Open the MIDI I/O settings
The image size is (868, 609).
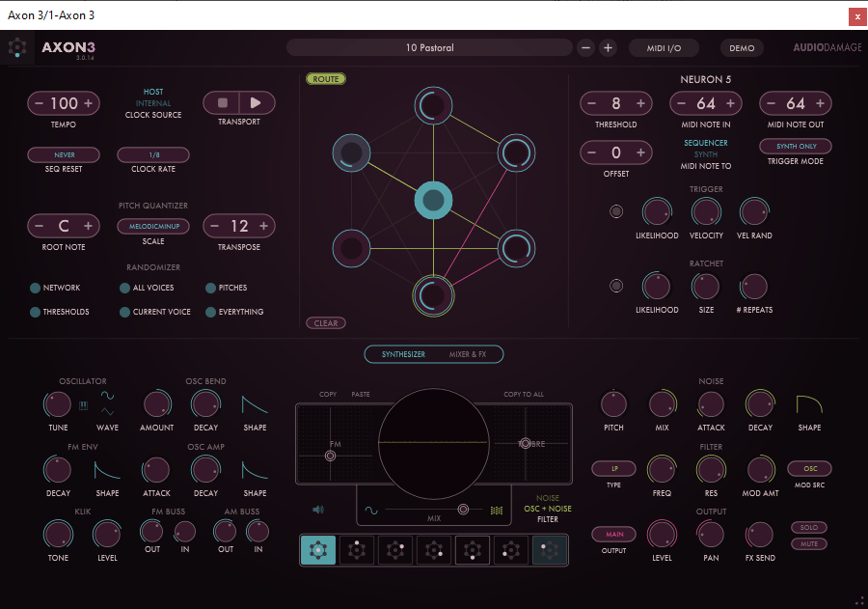tap(665, 47)
